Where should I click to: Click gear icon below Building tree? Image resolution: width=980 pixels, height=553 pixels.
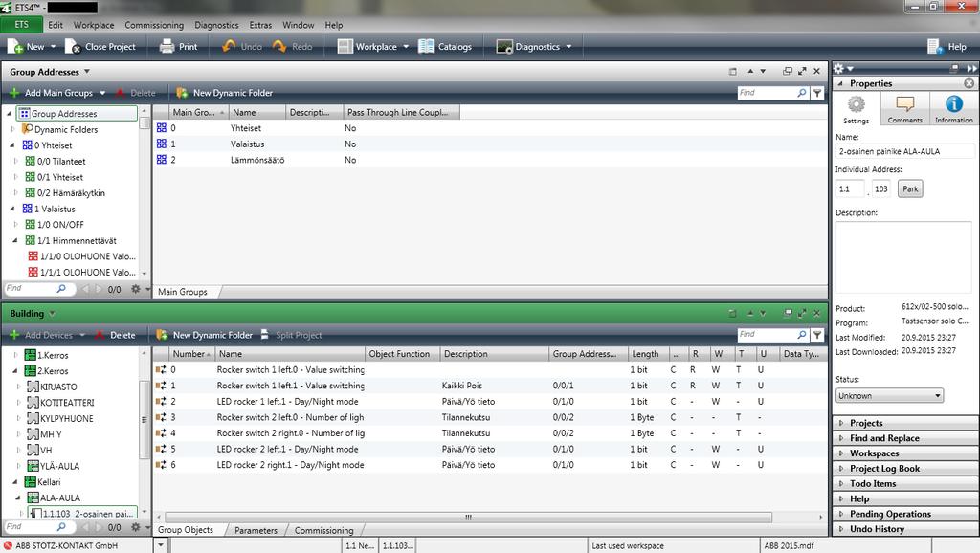point(136,527)
